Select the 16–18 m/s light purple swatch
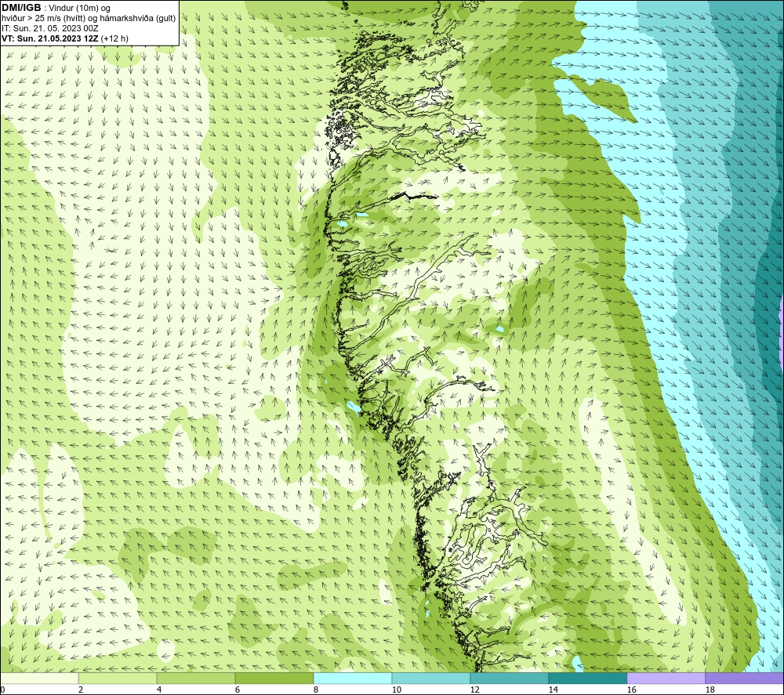 [x=666, y=678]
